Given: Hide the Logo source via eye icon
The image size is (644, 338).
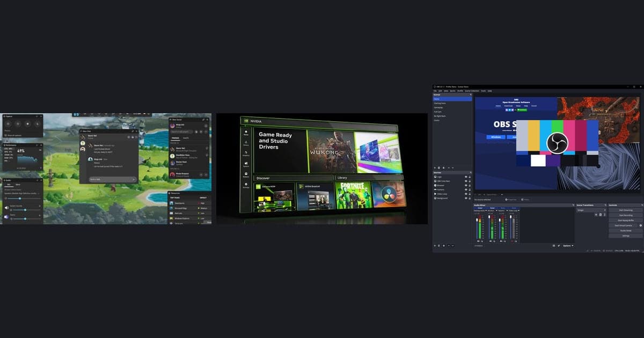Looking at the screenshot, I should [x=466, y=177].
